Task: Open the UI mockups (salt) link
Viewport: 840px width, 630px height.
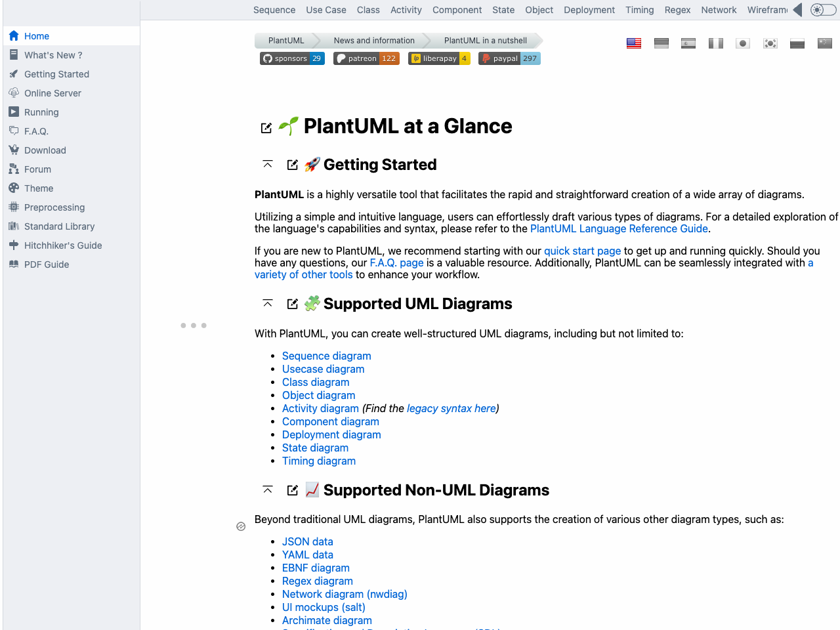Action: coord(324,607)
